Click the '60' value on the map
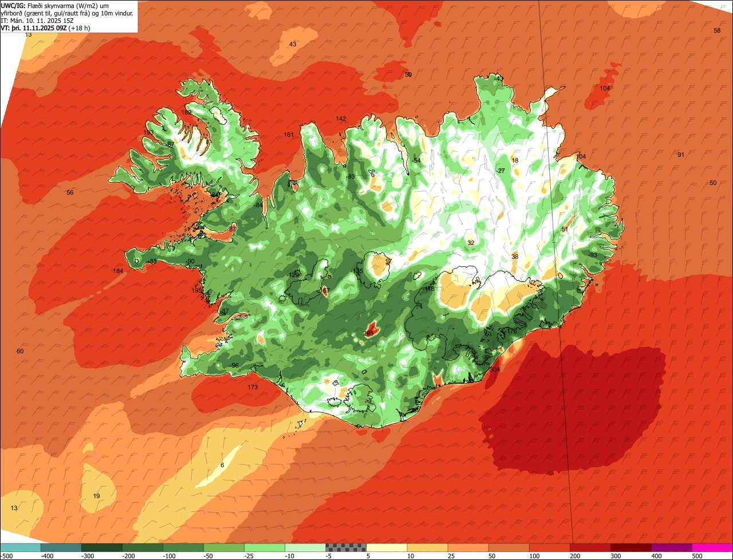Screen dimensions: 733x560 pos(20,351)
